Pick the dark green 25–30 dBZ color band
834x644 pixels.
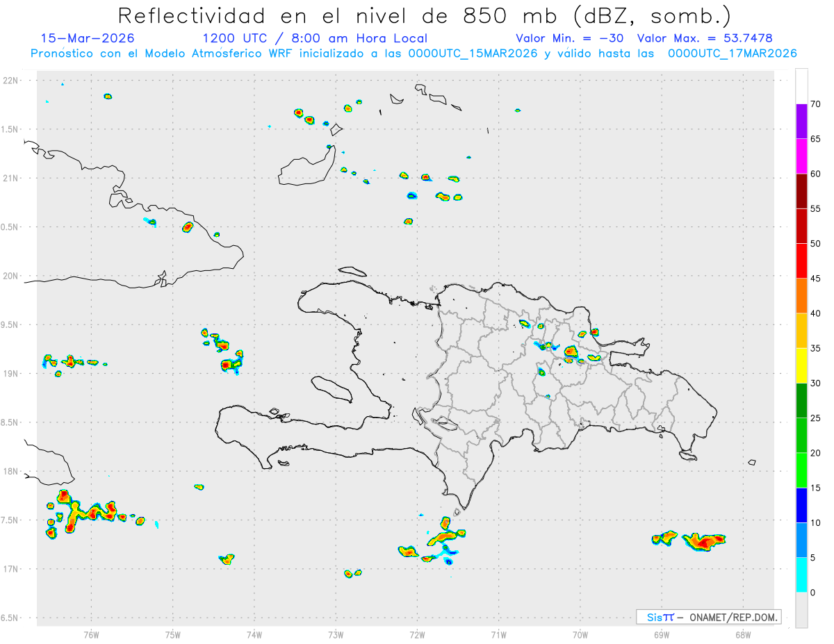click(x=801, y=401)
